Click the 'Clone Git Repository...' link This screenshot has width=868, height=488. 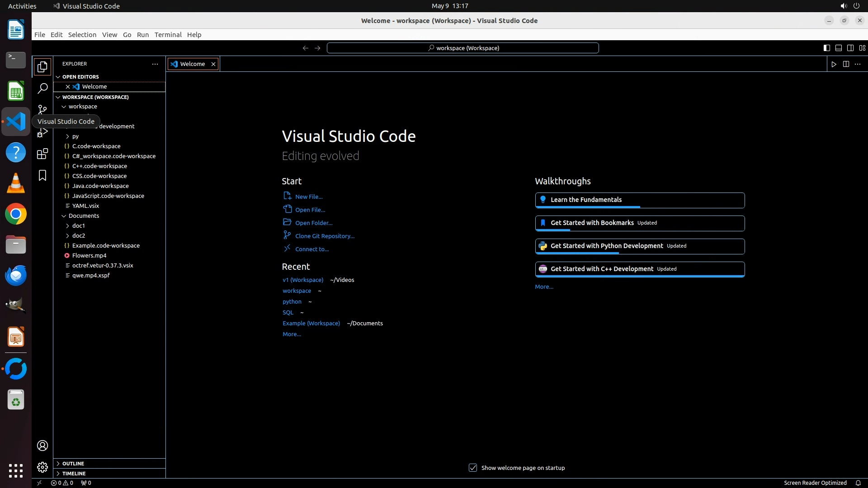point(325,236)
